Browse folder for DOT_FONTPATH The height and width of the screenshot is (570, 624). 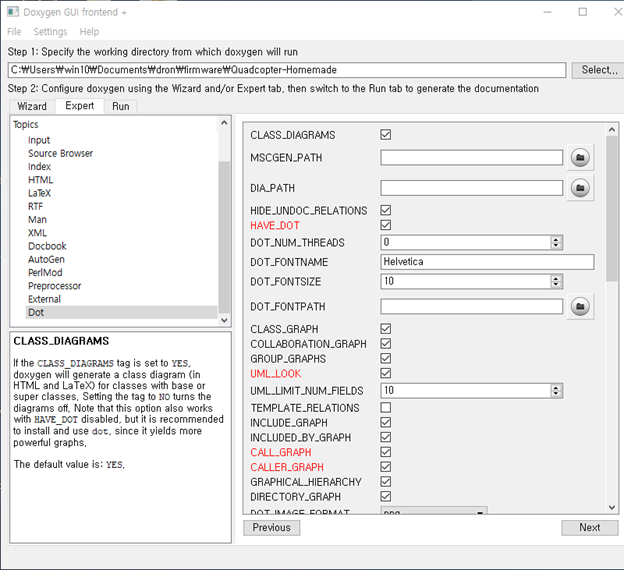click(x=580, y=306)
